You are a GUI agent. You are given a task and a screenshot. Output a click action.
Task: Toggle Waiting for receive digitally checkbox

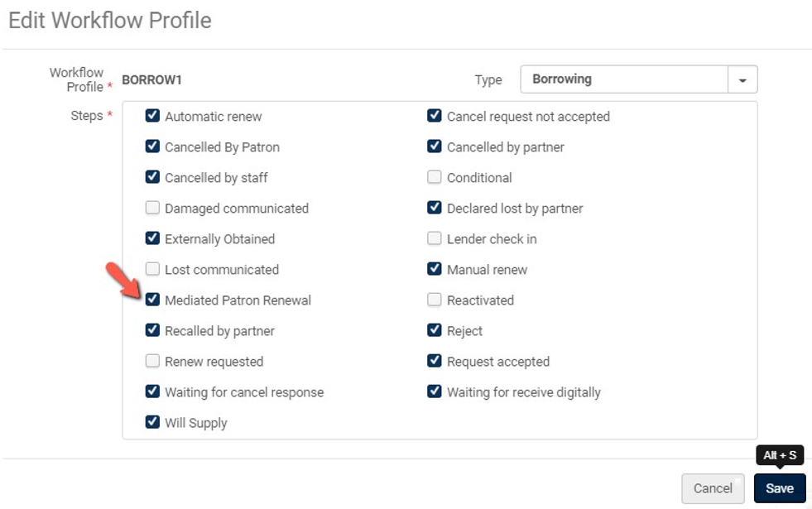pyautogui.click(x=434, y=391)
